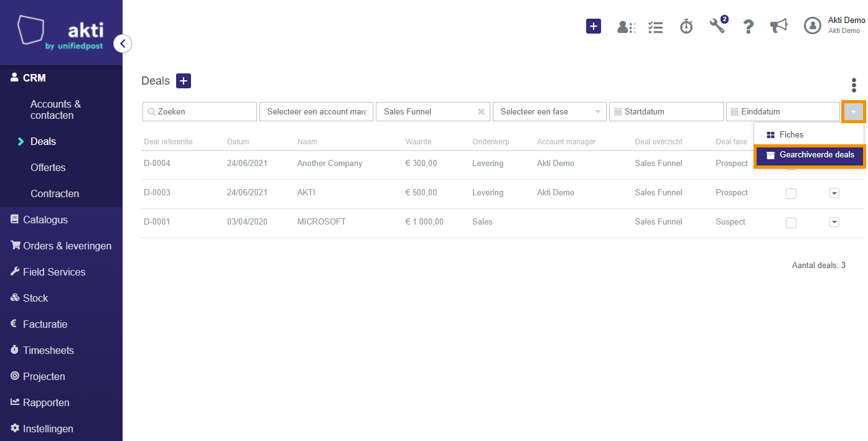The height and width of the screenshot is (441, 868).
Task: Open the wrench tools icon with badge 2
Action: click(x=718, y=25)
